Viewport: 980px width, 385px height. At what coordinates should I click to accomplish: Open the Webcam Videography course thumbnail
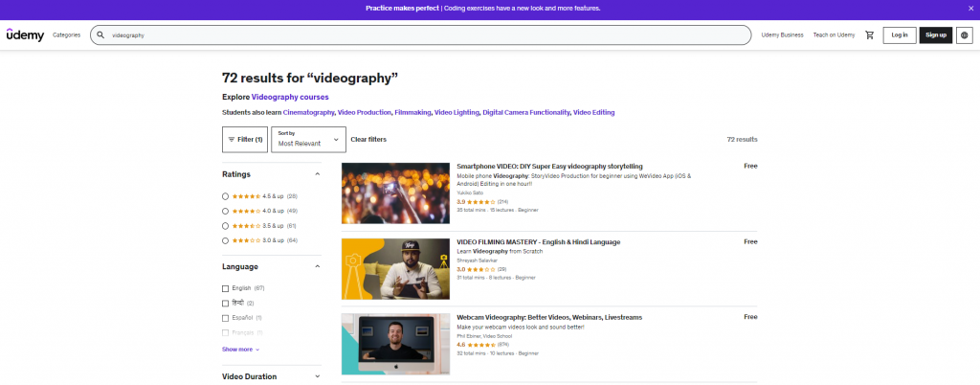395,344
